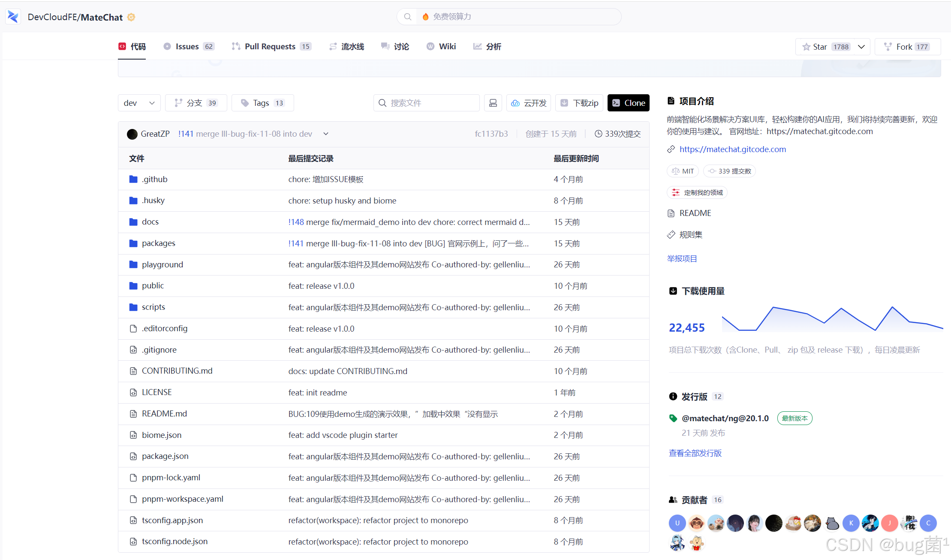Click the GreatZP author avatar
This screenshot has width=951, height=560.
[132, 134]
